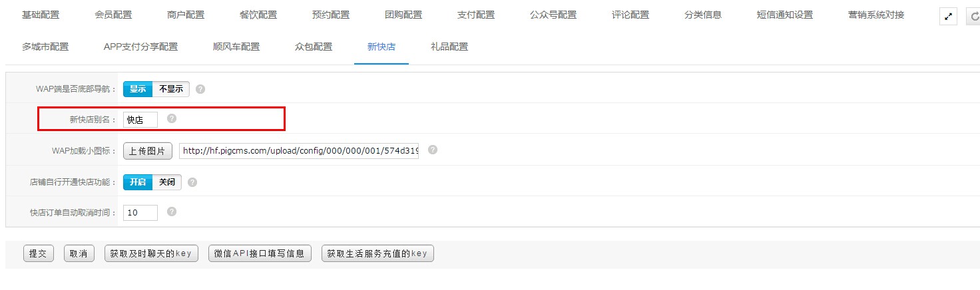
Task: Click the 上传图片 upload button
Action: (x=148, y=151)
